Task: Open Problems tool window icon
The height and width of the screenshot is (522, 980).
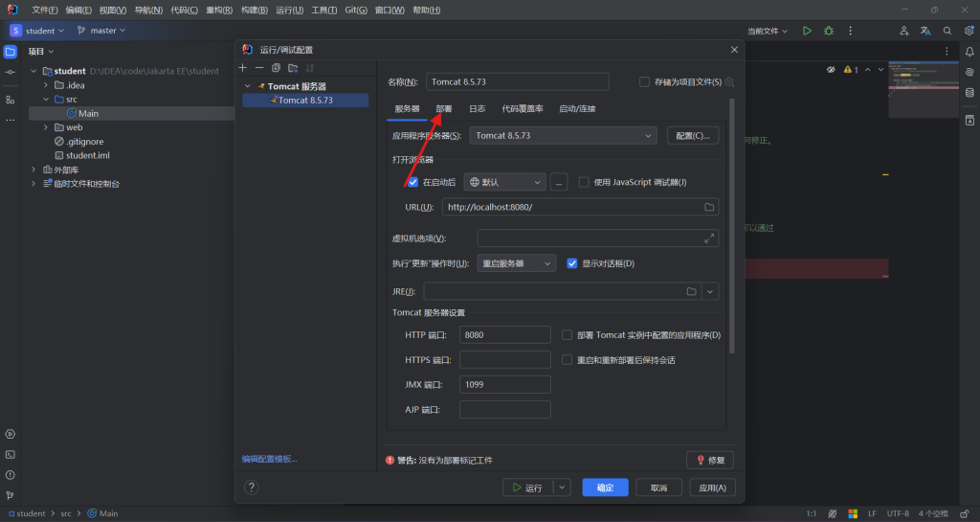Action: pos(10,475)
